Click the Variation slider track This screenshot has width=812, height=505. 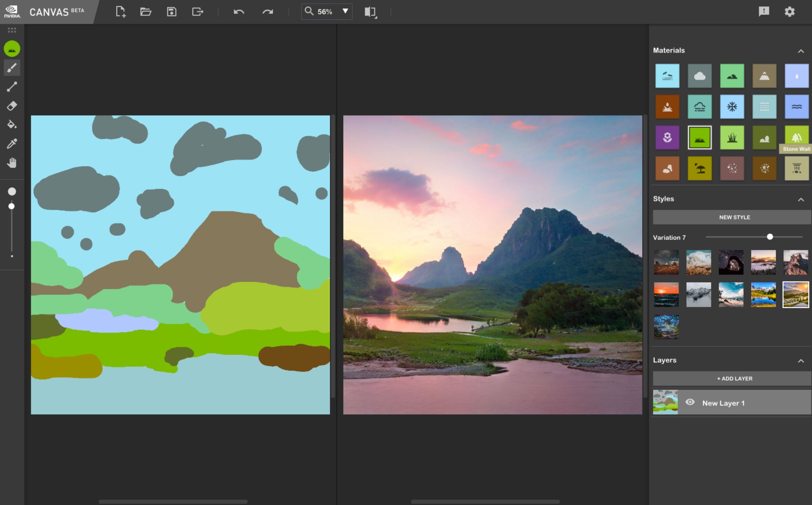[736, 237]
